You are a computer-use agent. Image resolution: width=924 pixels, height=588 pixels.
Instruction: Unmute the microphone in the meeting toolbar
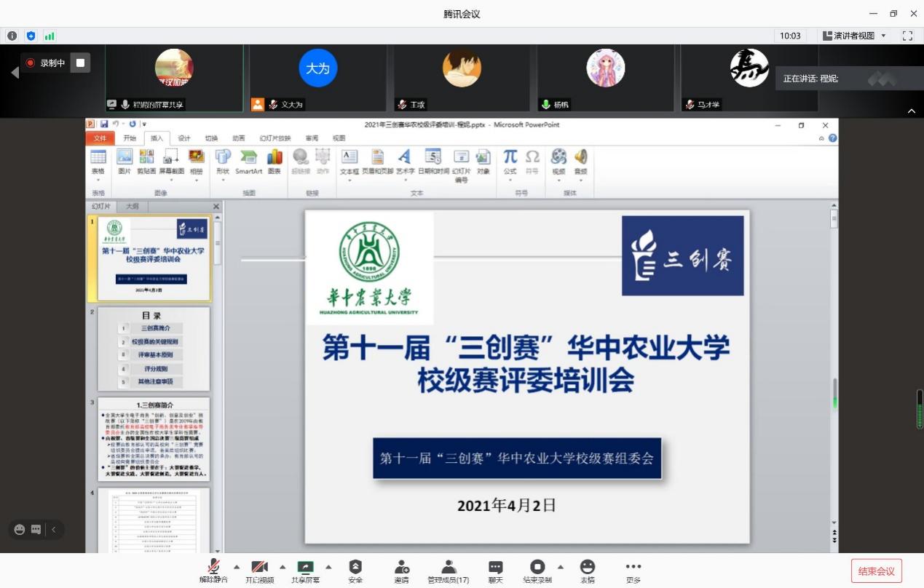(x=213, y=568)
